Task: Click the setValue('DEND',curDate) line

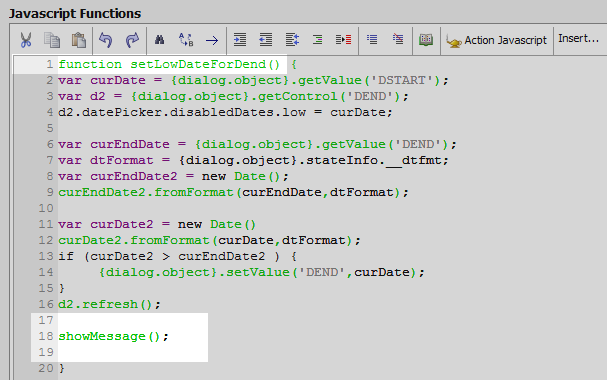Action: tap(261, 272)
